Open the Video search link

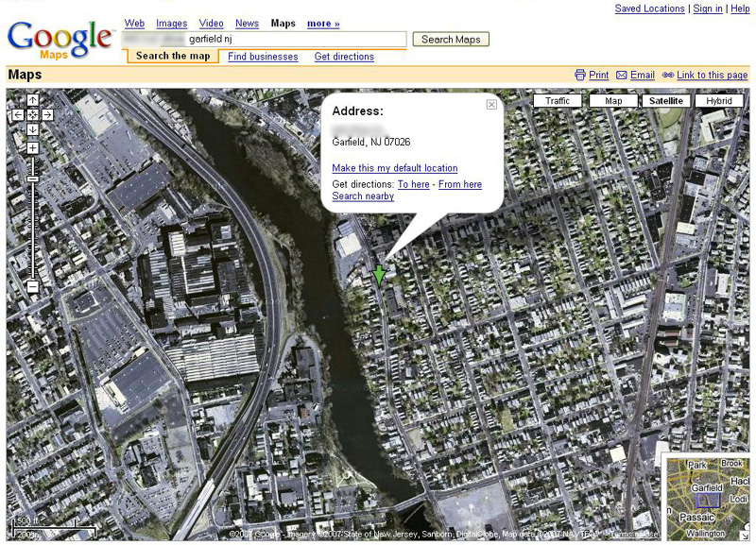coord(211,23)
